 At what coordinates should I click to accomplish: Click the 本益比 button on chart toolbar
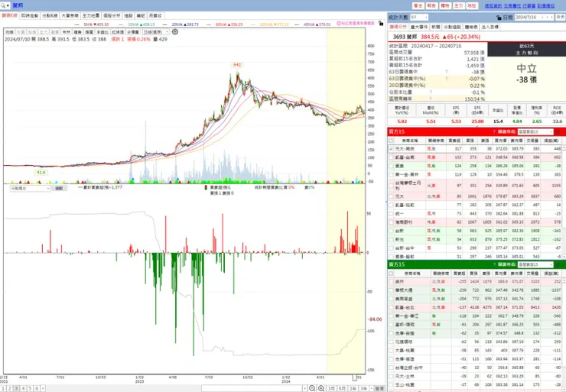(102, 32)
